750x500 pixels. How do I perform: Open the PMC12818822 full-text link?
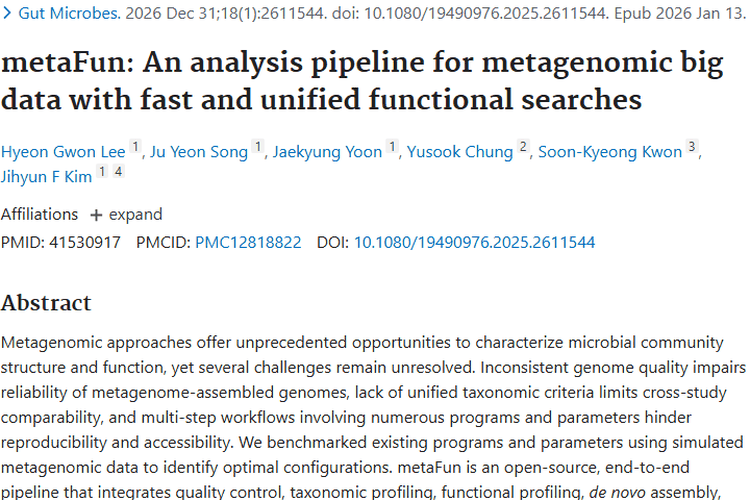[x=247, y=242]
